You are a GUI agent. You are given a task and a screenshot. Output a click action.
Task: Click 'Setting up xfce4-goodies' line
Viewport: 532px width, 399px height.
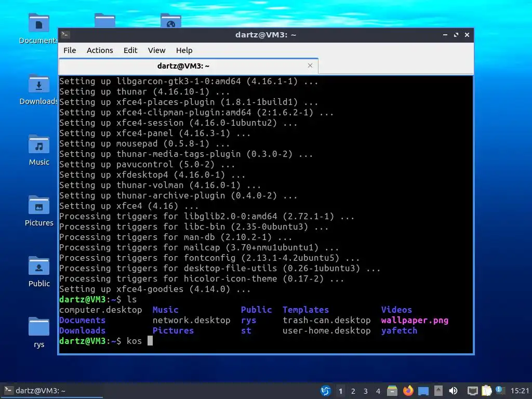(155, 289)
